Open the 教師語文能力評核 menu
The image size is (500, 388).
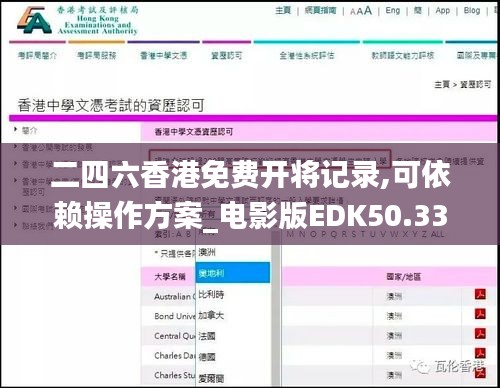coord(403,55)
